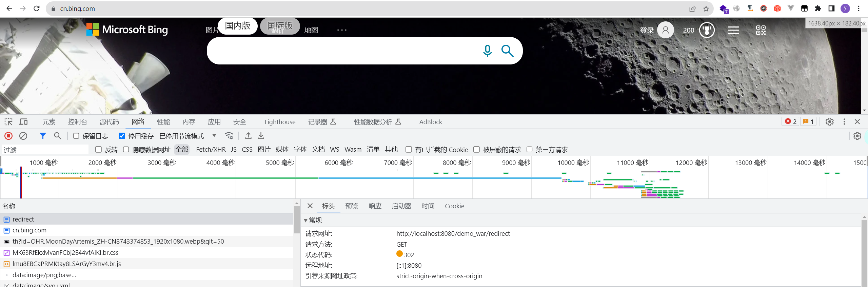Viewport: 868px width, 287px height.
Task: Toggle device toolbar in DevTools
Action: pos(23,122)
